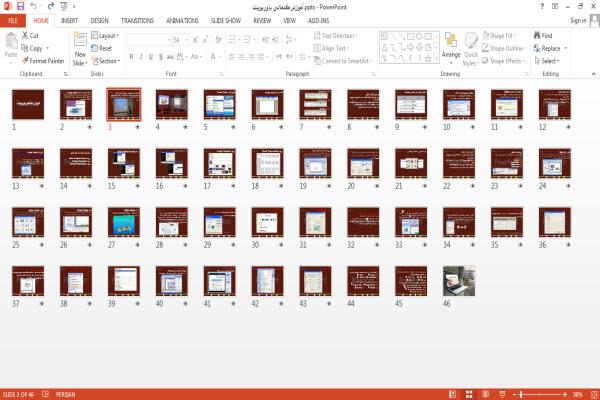Open the Layout dropdown
The width and height of the screenshot is (600, 400).
pos(105,36)
